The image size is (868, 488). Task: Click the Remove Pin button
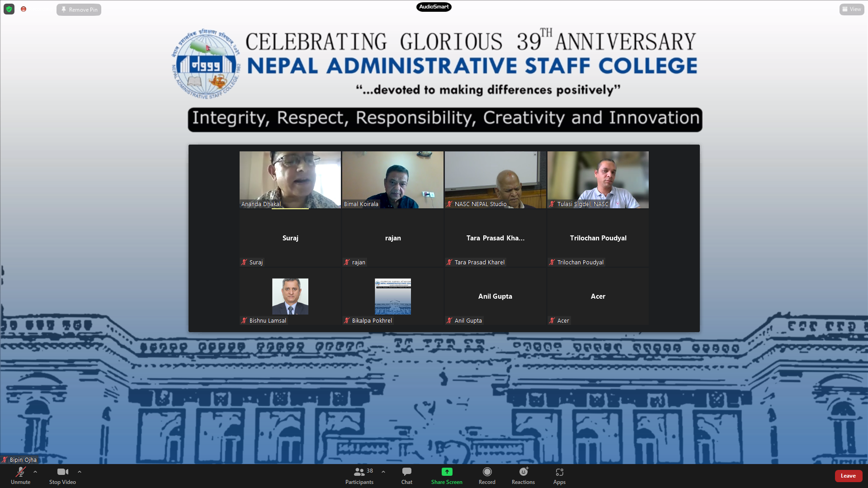79,9
